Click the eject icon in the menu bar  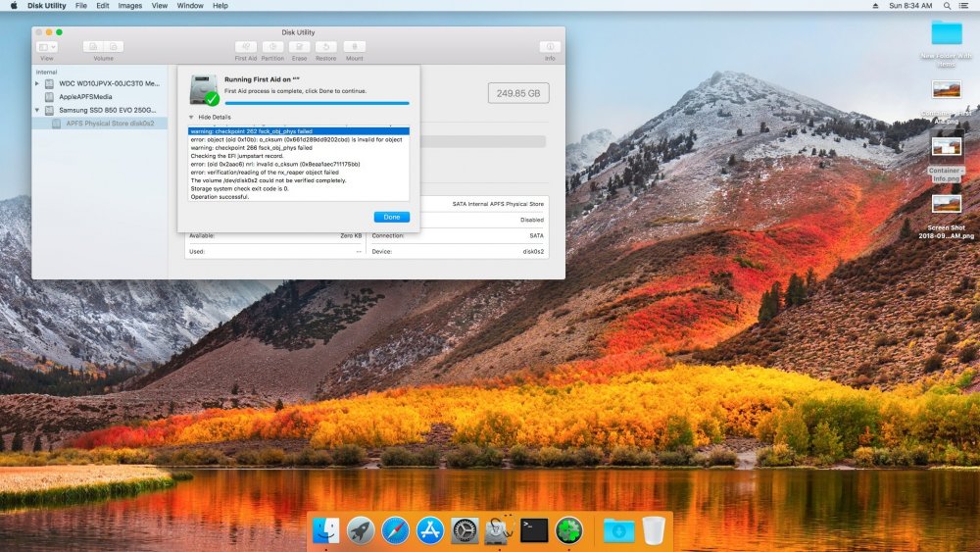(875, 6)
